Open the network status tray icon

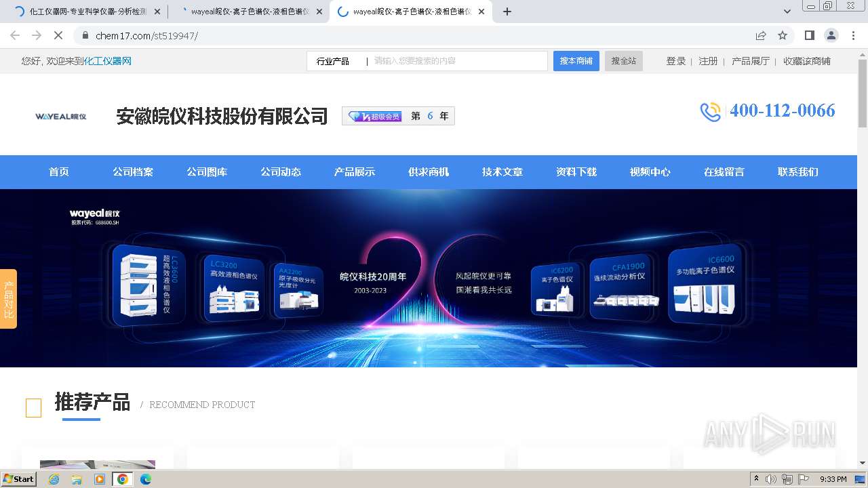click(787, 479)
